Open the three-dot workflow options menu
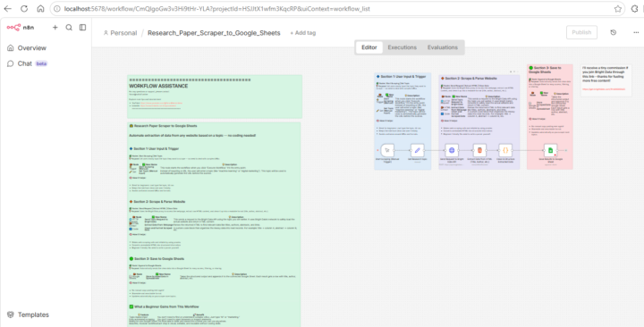This screenshot has width=644, height=327. [636, 32]
